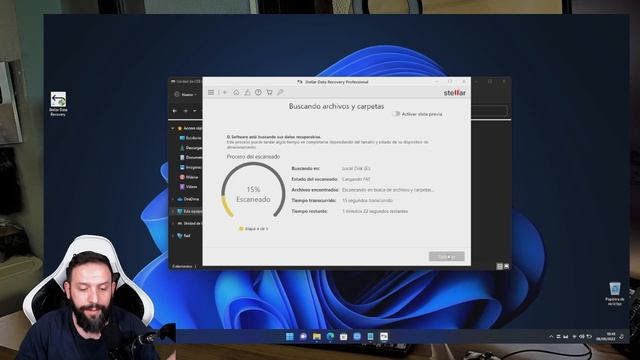The height and width of the screenshot is (360, 640).
Task: Select Descargas in File Explorer sidebar
Action: coord(191,148)
